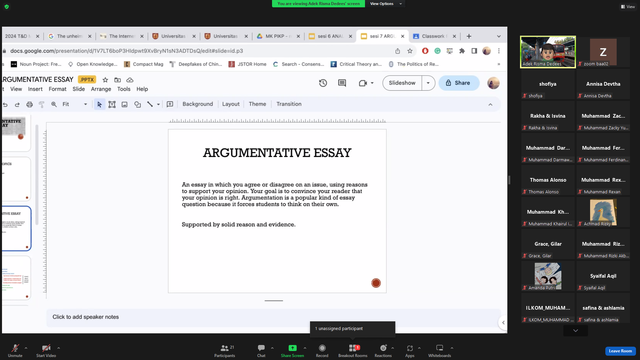Open comments history icon

click(x=342, y=83)
